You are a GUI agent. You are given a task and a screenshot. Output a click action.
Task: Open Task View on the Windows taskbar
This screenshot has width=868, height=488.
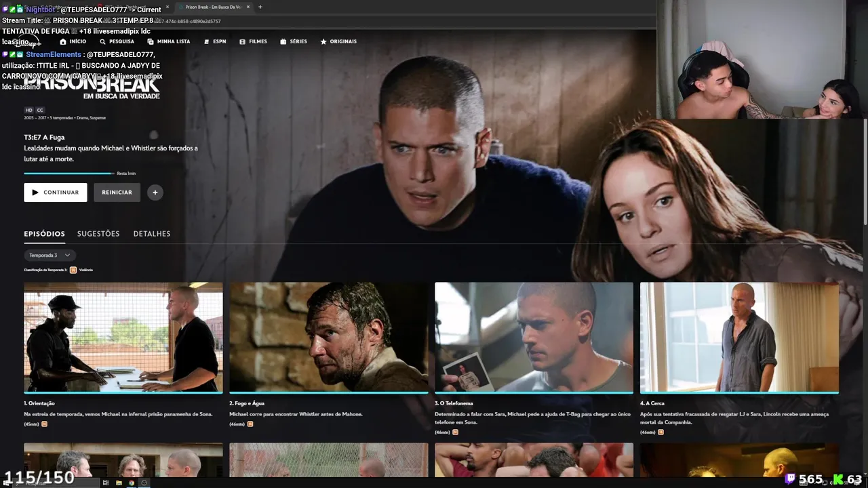[x=106, y=483]
